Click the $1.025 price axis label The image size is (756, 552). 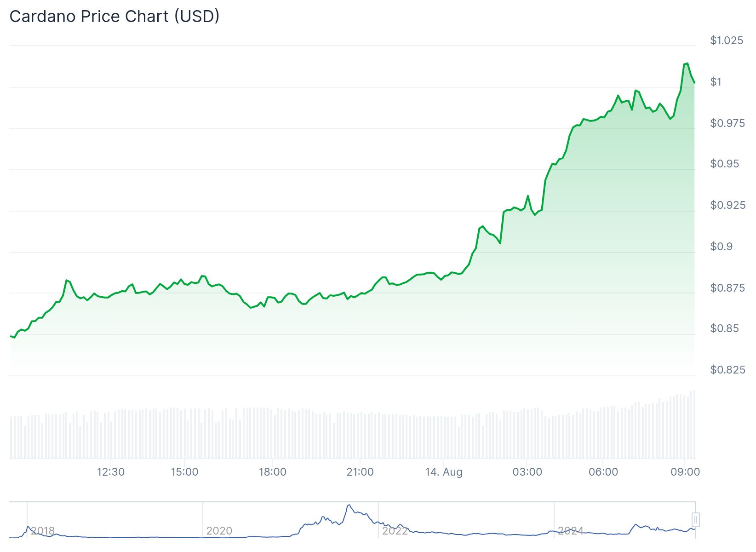click(x=727, y=40)
